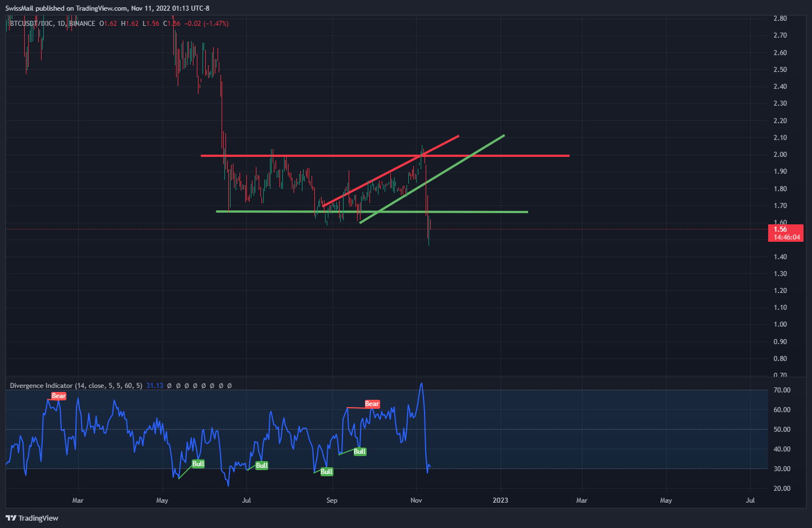This screenshot has height=528, width=812.
Task: Click the Bear label at the first RSI peak
Action: pyautogui.click(x=59, y=396)
